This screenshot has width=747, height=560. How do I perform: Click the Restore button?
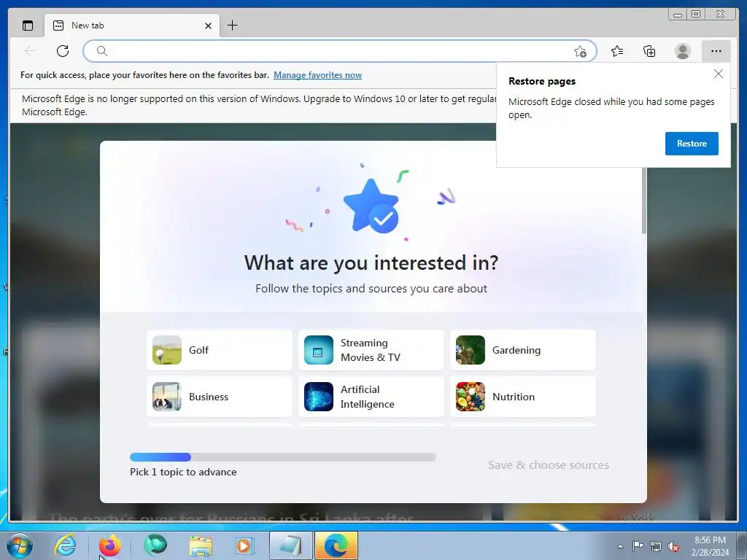click(692, 144)
